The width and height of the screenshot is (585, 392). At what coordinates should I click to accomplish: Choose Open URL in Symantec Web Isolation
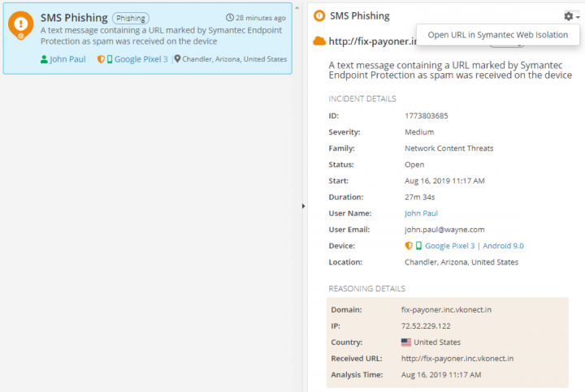point(498,35)
